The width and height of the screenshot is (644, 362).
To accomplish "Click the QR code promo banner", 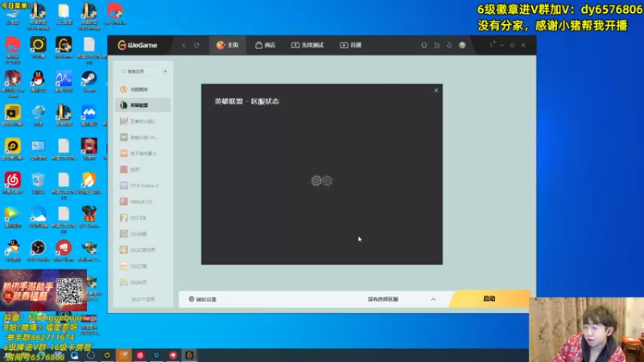I will (43, 290).
